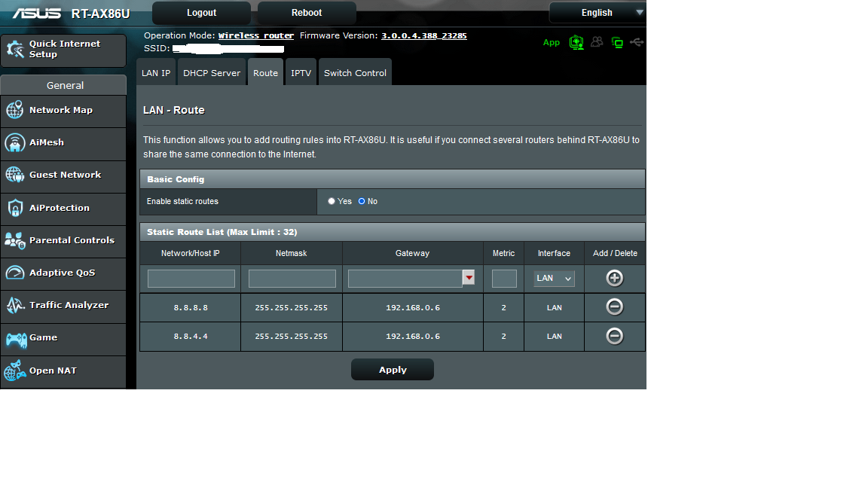
Task: Open the Interface LAN dropdown
Action: tap(554, 279)
